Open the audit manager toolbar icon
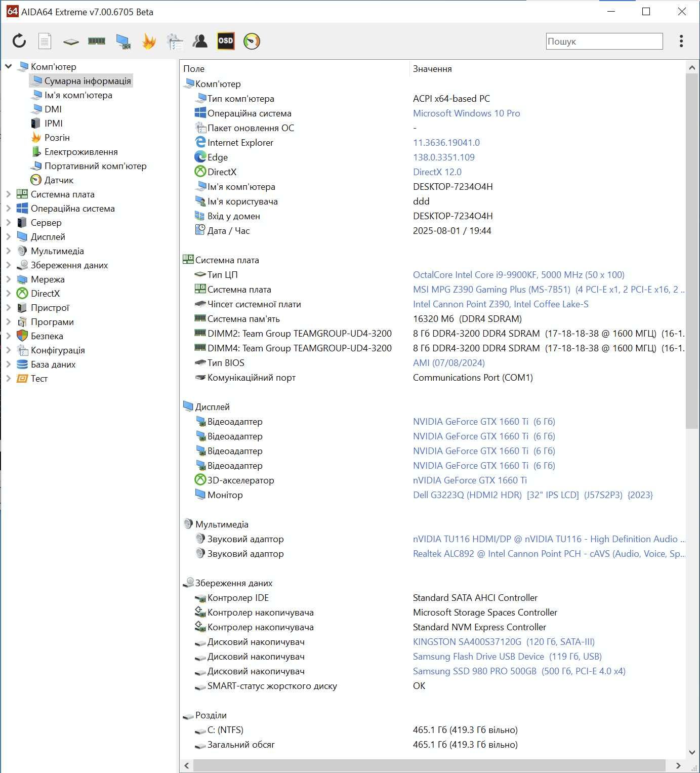 pyautogui.click(x=175, y=42)
